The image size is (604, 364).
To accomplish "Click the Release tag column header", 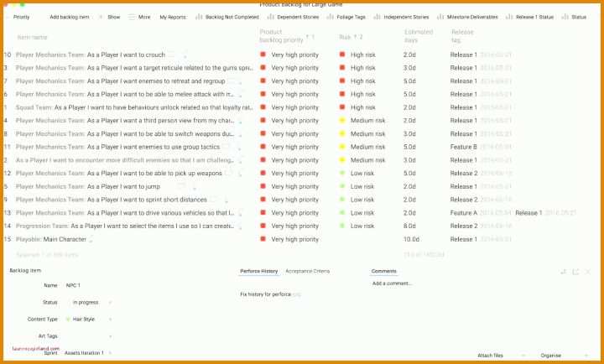I will [462, 36].
